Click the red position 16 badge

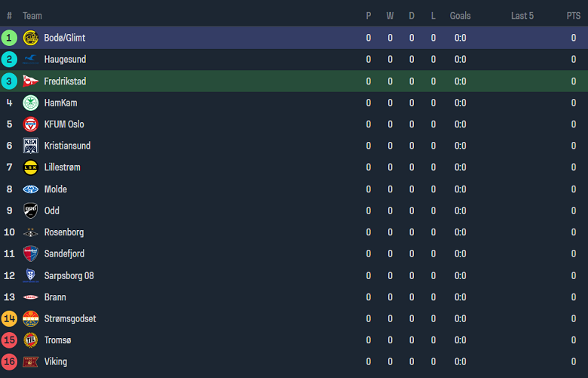(9, 361)
